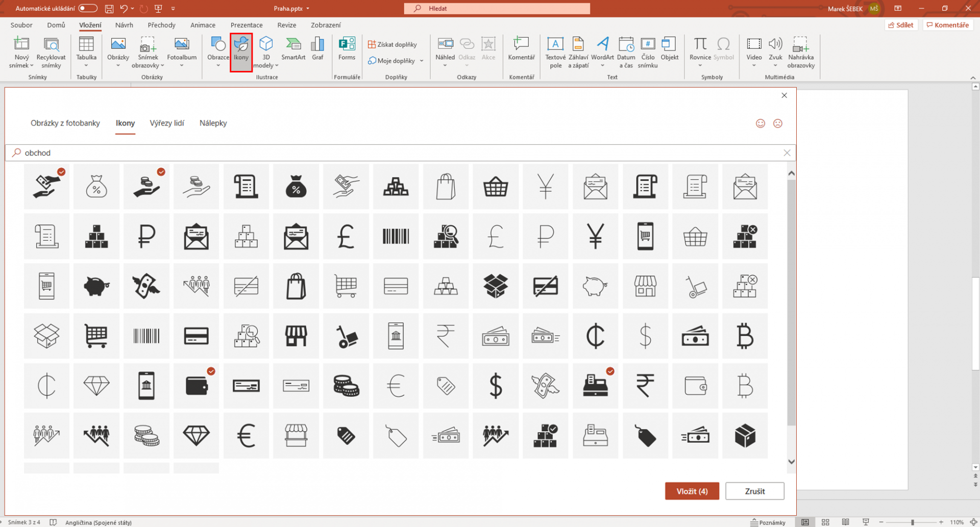Insert a text box via Textové pole
The height and width of the screenshot is (527, 980).
click(x=555, y=53)
